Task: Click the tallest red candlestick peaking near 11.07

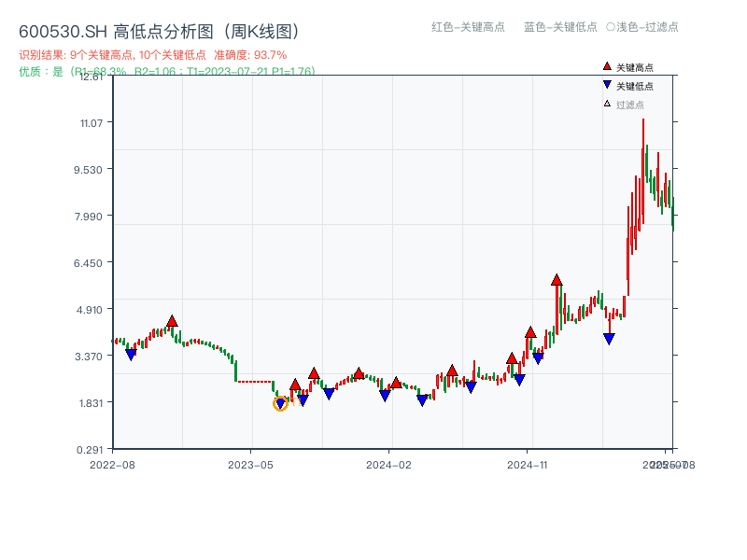Action: [643, 171]
